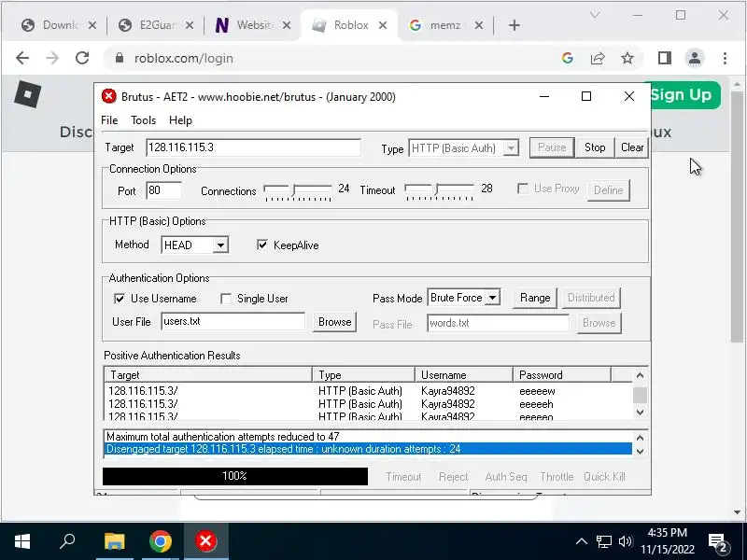The image size is (747, 560).
Task: Reload the roblox.com page
Action: (x=82, y=58)
